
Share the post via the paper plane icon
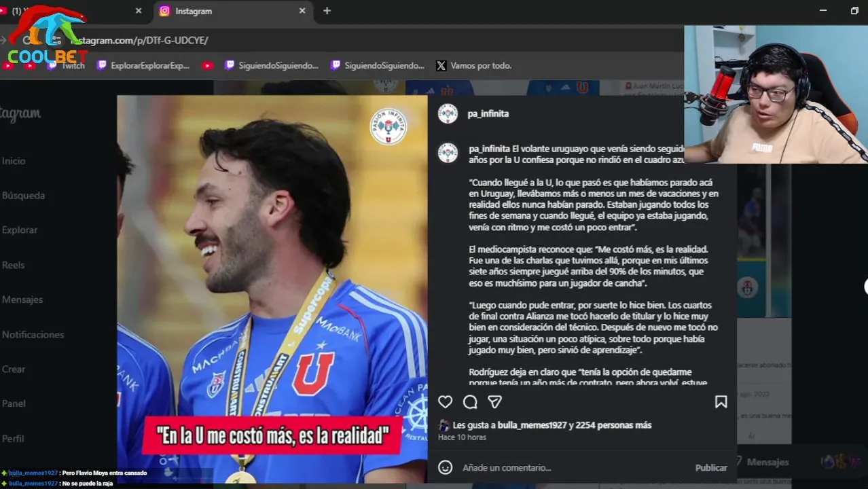click(x=495, y=402)
